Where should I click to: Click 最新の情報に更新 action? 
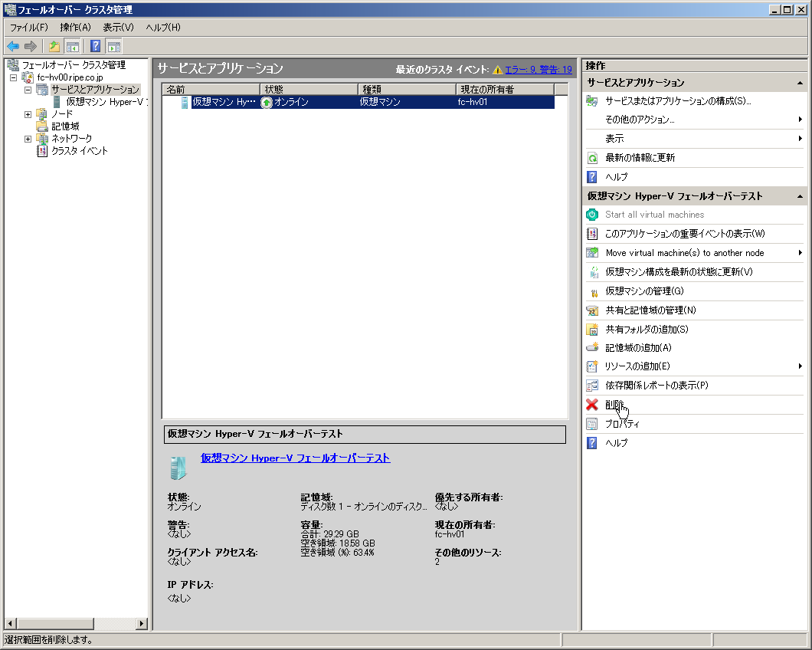[640, 158]
